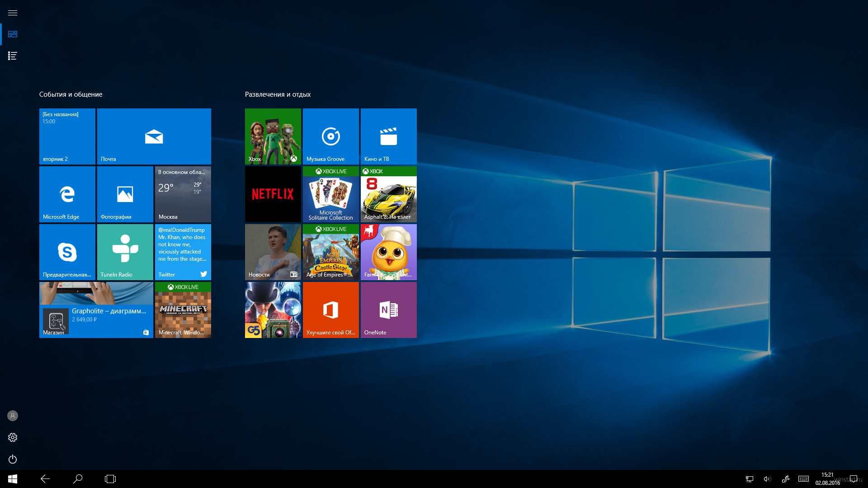Launch Microsoft Edge tile
Viewport: 868px width, 488px height.
[x=67, y=194]
